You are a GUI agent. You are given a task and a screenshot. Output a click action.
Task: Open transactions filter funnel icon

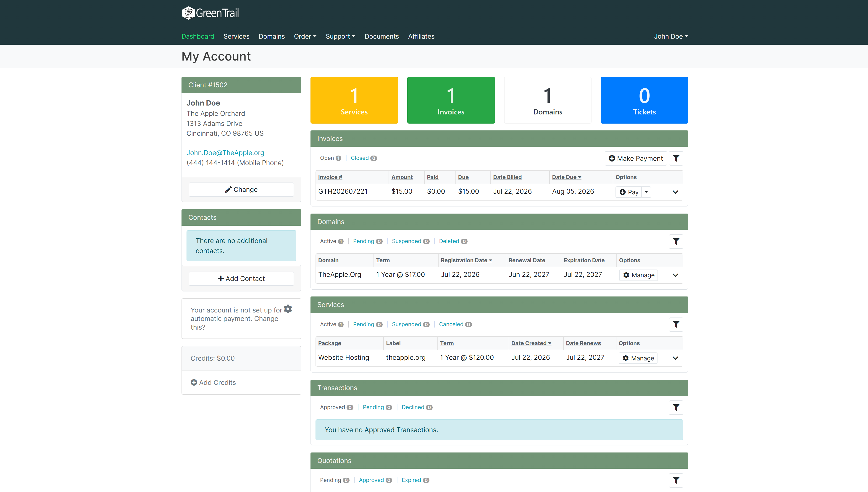pyautogui.click(x=676, y=407)
